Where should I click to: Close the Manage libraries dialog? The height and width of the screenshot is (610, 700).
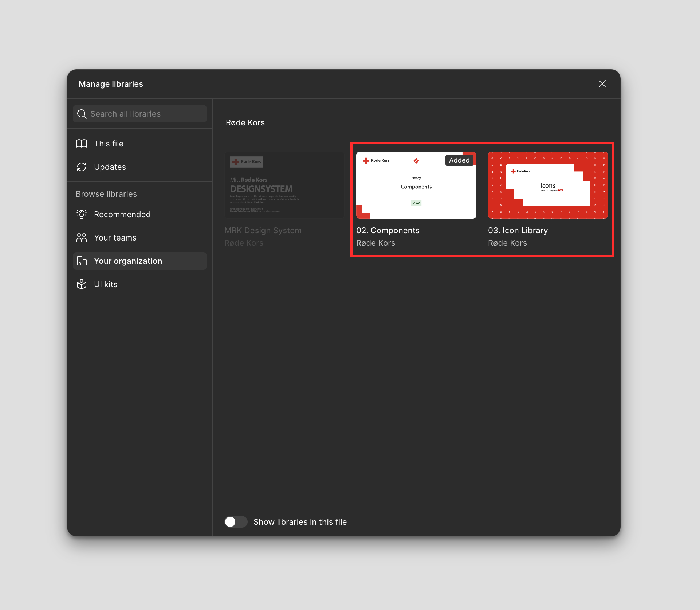point(602,84)
